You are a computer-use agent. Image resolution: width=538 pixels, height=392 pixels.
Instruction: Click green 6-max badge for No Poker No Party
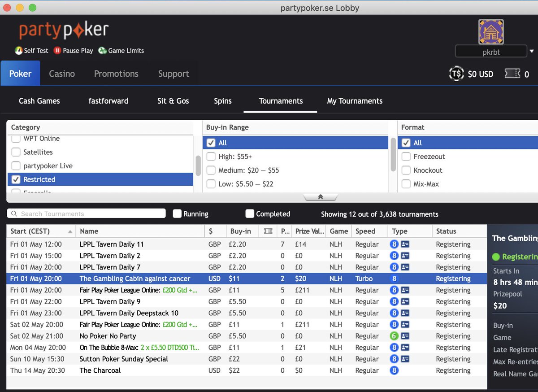click(394, 336)
